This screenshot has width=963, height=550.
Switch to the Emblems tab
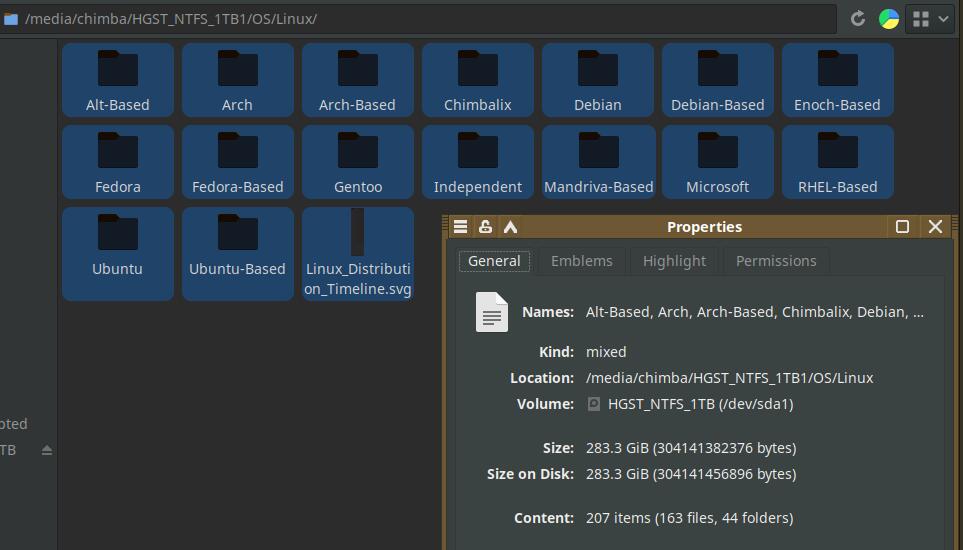pos(582,261)
